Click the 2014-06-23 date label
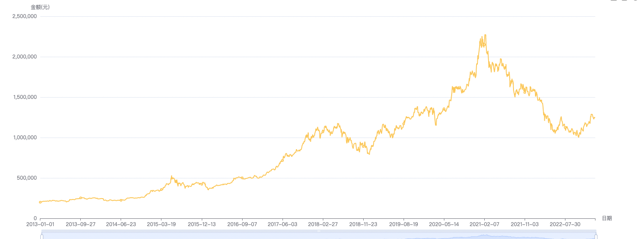This screenshot has height=239, width=644. [x=121, y=224]
